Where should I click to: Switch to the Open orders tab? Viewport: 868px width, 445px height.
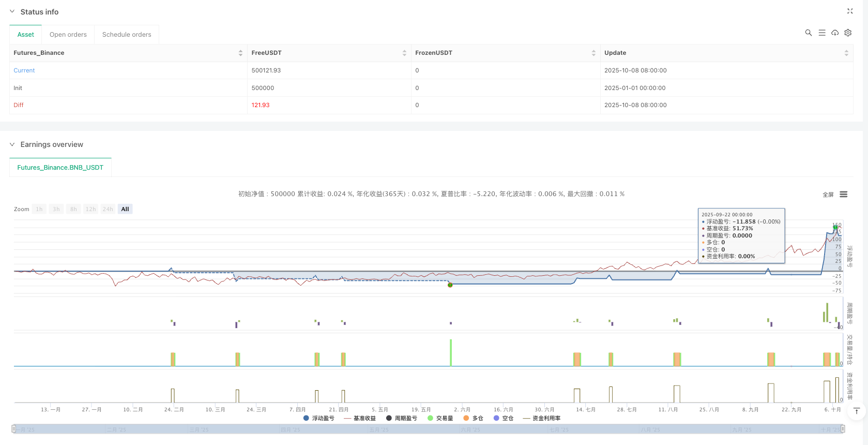click(68, 35)
